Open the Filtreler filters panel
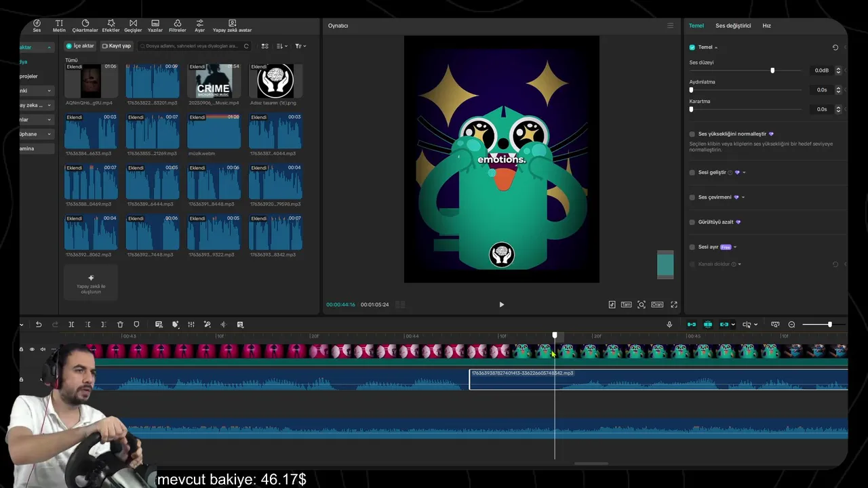The image size is (868, 488). [x=178, y=26]
